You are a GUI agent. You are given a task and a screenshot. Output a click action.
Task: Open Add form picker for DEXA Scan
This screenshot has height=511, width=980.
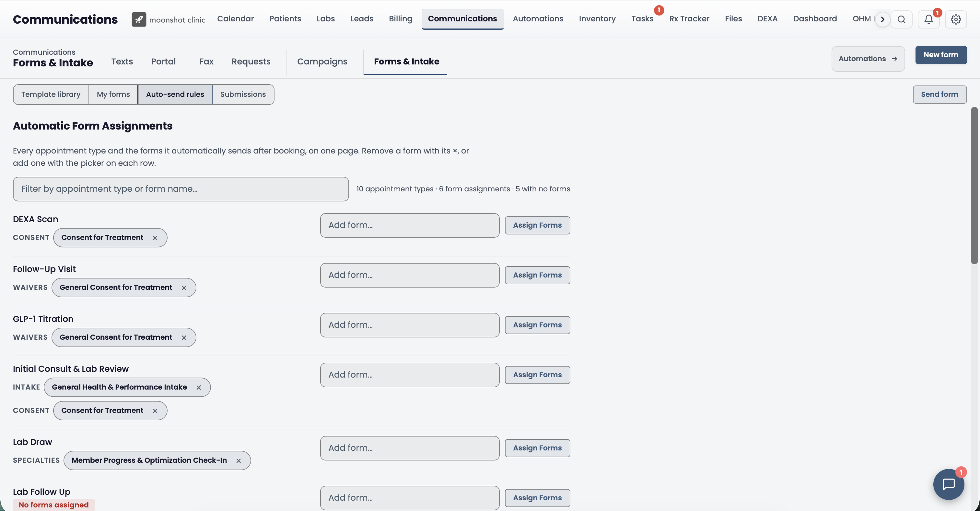(410, 225)
